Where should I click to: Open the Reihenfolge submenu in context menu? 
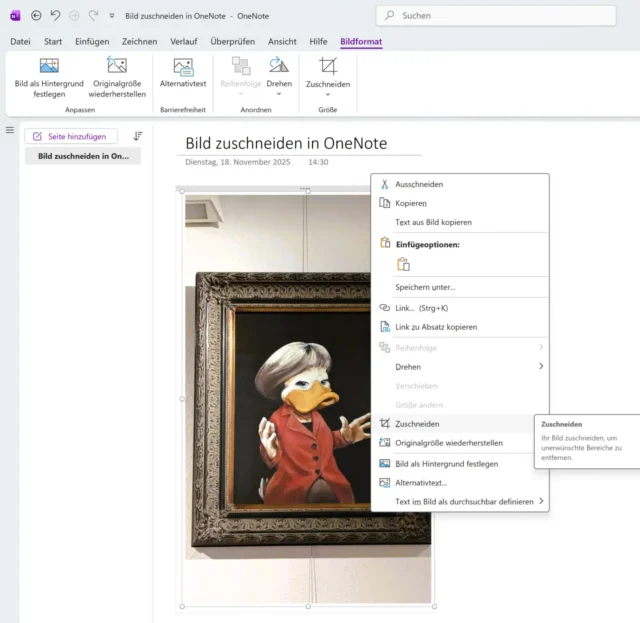[x=460, y=348]
